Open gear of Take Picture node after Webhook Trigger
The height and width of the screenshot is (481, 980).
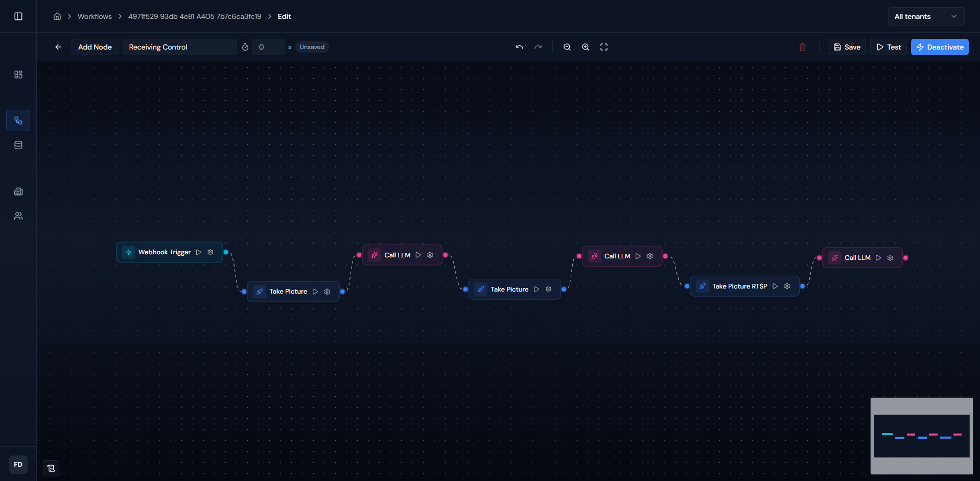tap(327, 292)
